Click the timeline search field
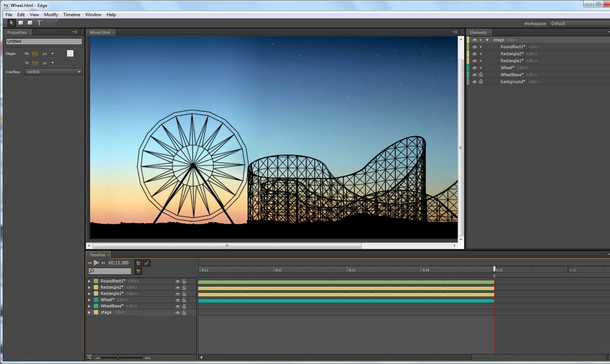 click(110, 271)
